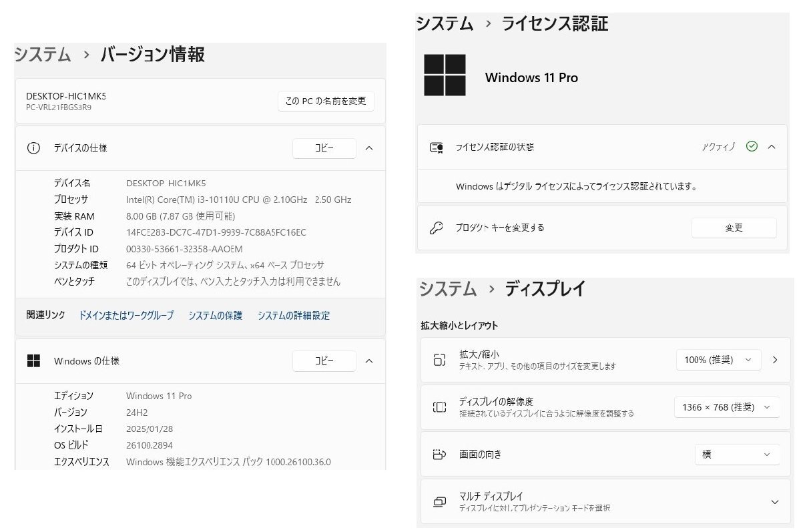Click the システムの種類 64-bit value text
Screen dimensions: 801x532
click(x=225, y=265)
